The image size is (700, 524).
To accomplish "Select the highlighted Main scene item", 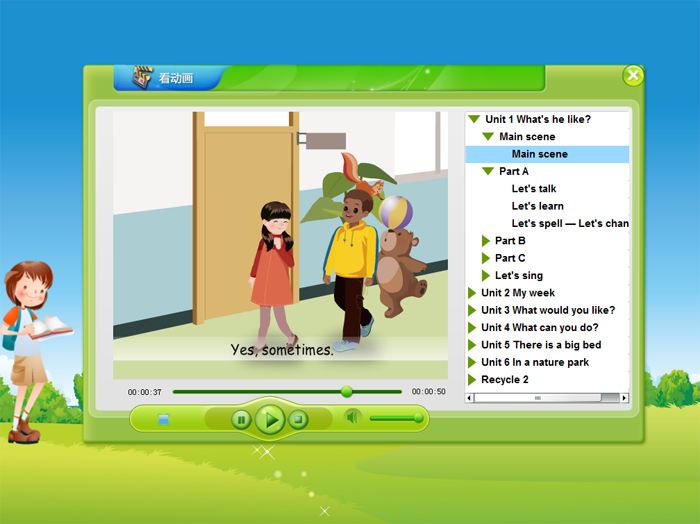I will point(547,154).
